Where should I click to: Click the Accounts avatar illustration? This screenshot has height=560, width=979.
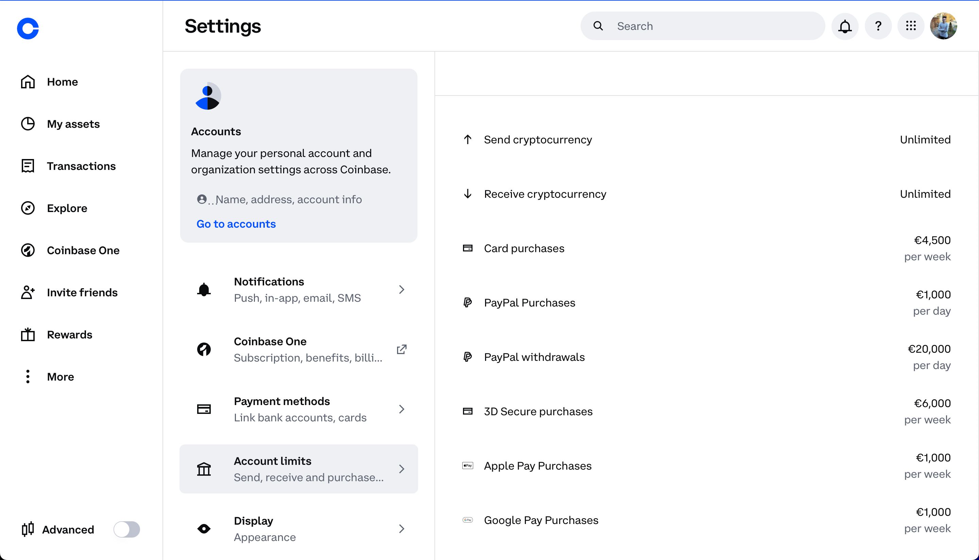[208, 96]
